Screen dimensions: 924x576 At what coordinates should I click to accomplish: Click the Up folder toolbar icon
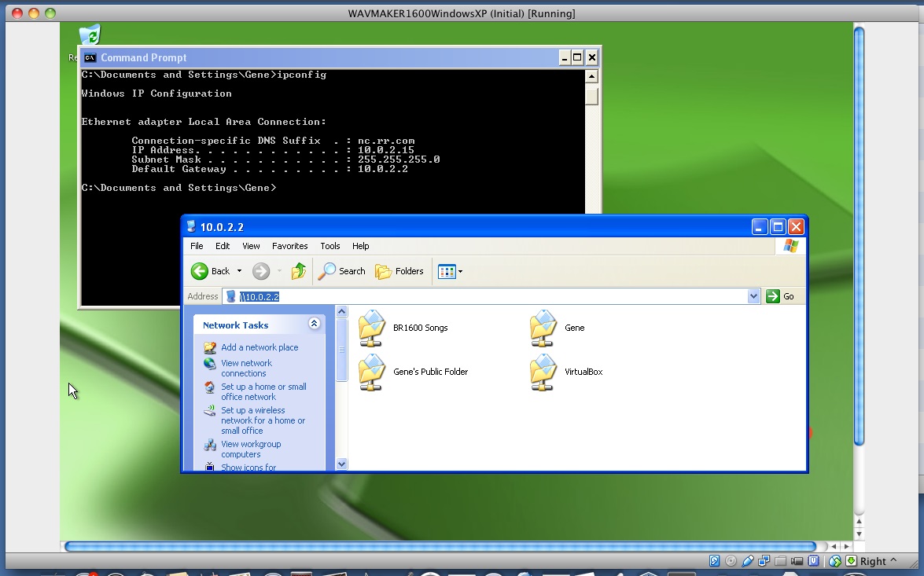click(x=298, y=271)
